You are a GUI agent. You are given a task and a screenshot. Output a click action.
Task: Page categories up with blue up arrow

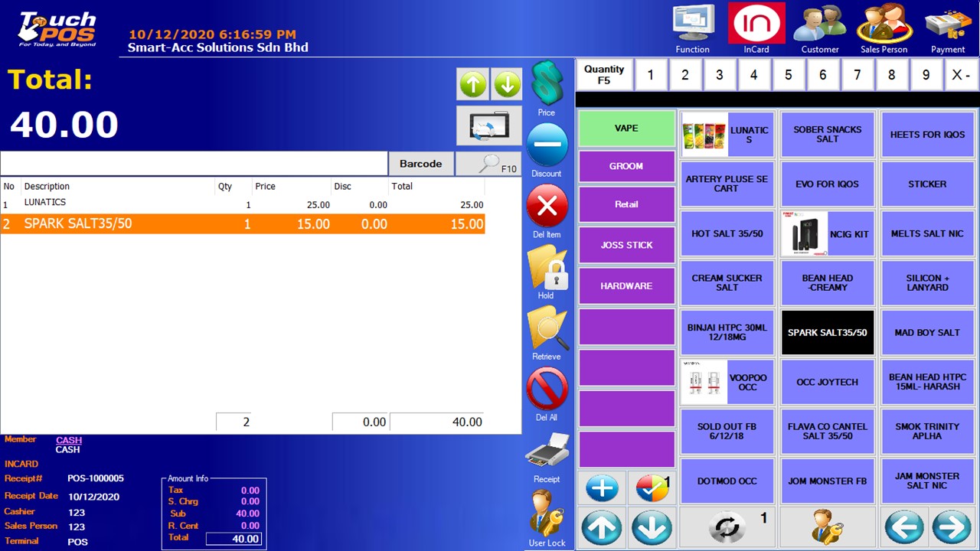(602, 528)
